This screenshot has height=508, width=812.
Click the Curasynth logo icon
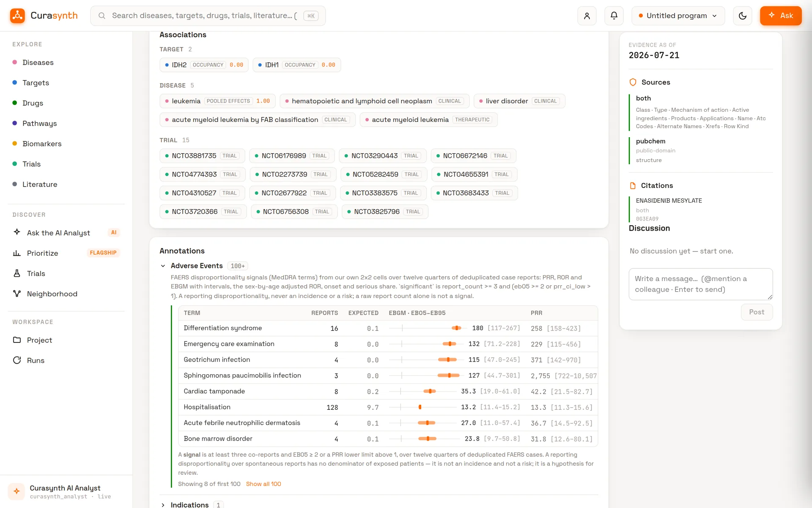tap(17, 16)
